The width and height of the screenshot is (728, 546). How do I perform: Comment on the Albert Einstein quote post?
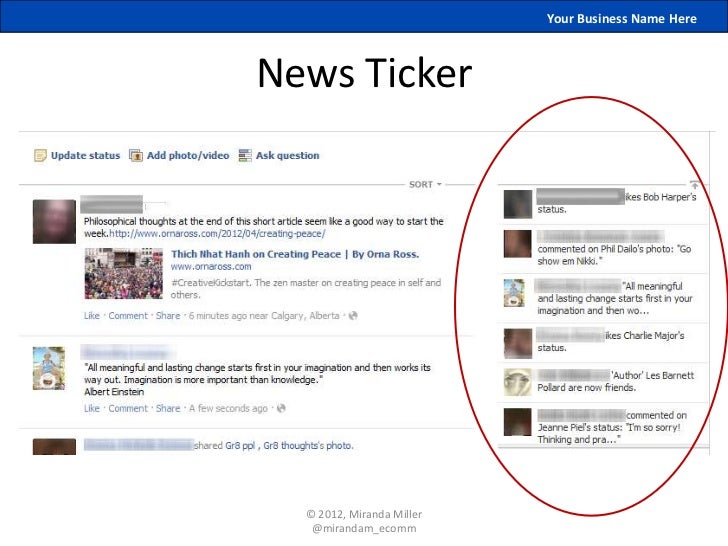pyautogui.click(x=128, y=408)
